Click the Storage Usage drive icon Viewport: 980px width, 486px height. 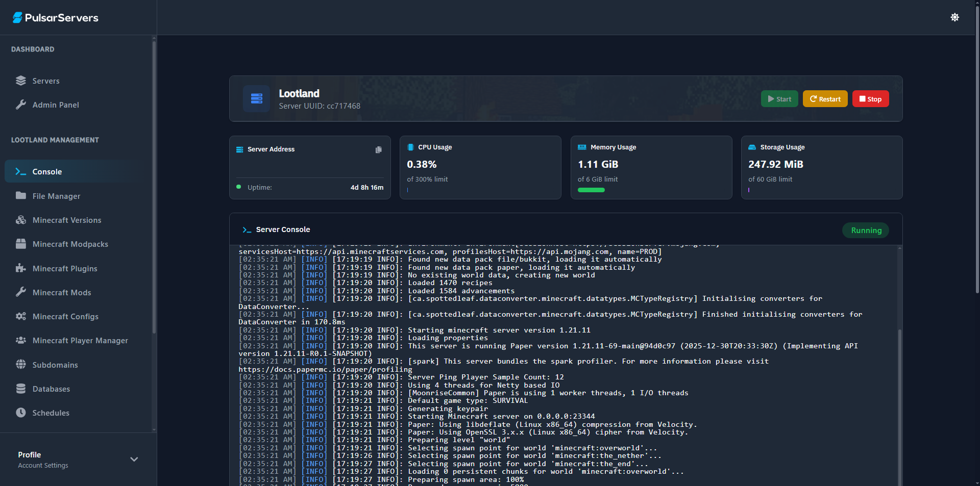[x=752, y=147]
